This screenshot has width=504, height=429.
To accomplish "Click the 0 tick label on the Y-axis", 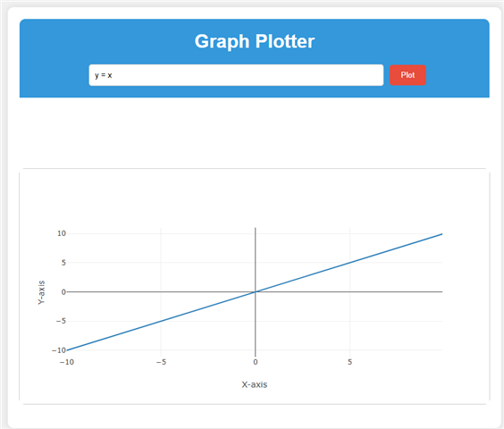I will coord(63,292).
